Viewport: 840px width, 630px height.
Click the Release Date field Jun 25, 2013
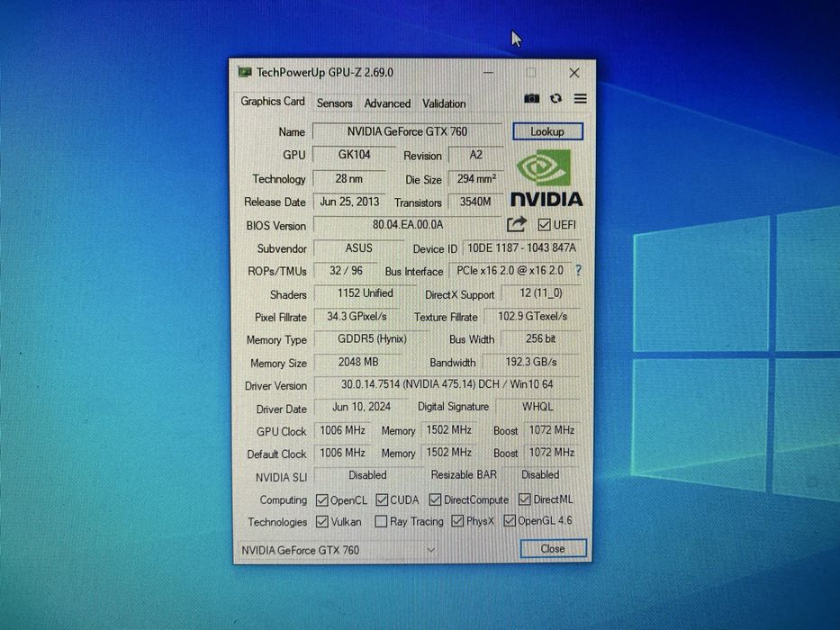(x=349, y=202)
